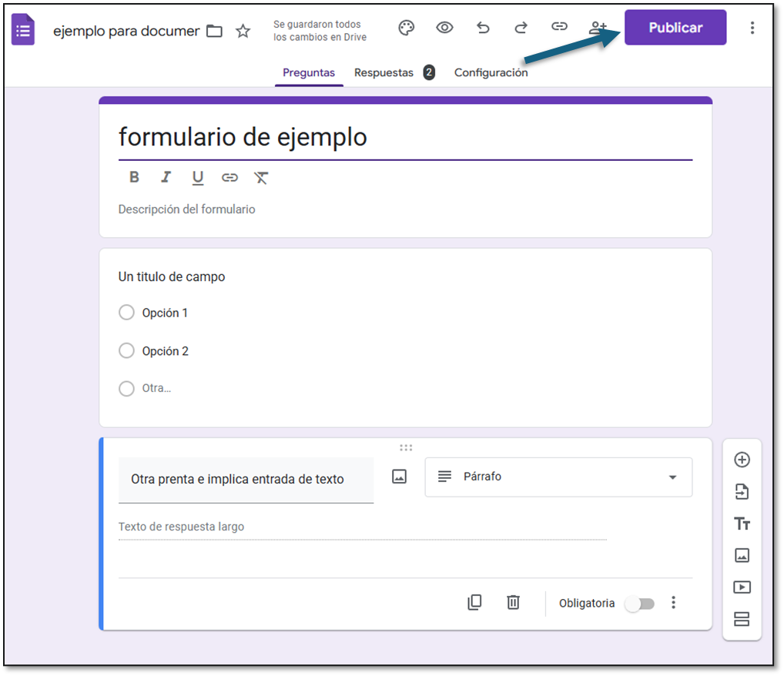Add a new question from sidebar
The width and height of the screenshot is (784, 676).
point(742,460)
